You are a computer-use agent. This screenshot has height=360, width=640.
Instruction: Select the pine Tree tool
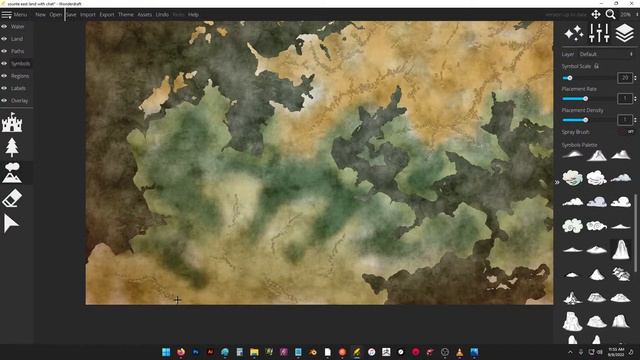pyautogui.click(x=12, y=147)
